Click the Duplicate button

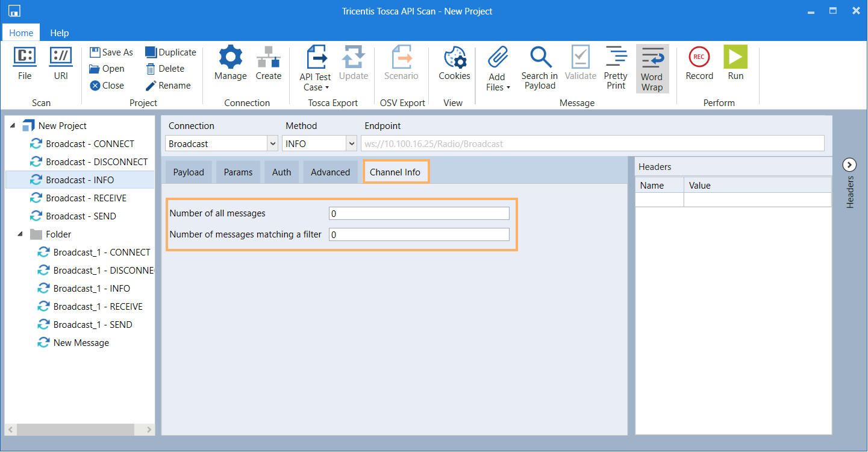[x=170, y=52]
